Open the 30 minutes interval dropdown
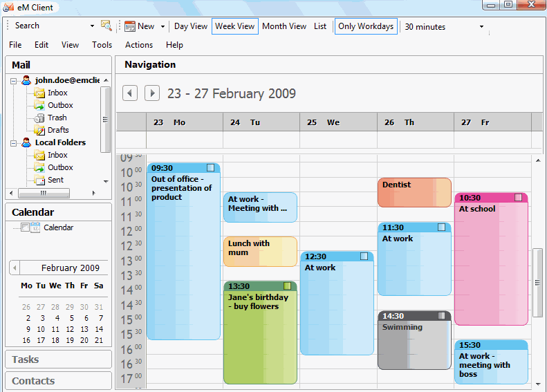The height and width of the screenshot is (392, 547). pyautogui.click(x=481, y=27)
